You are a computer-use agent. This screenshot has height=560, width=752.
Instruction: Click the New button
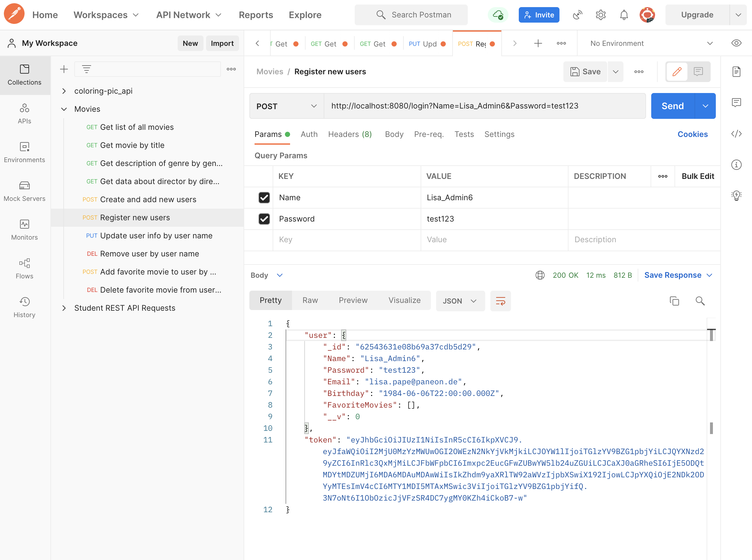190,43
